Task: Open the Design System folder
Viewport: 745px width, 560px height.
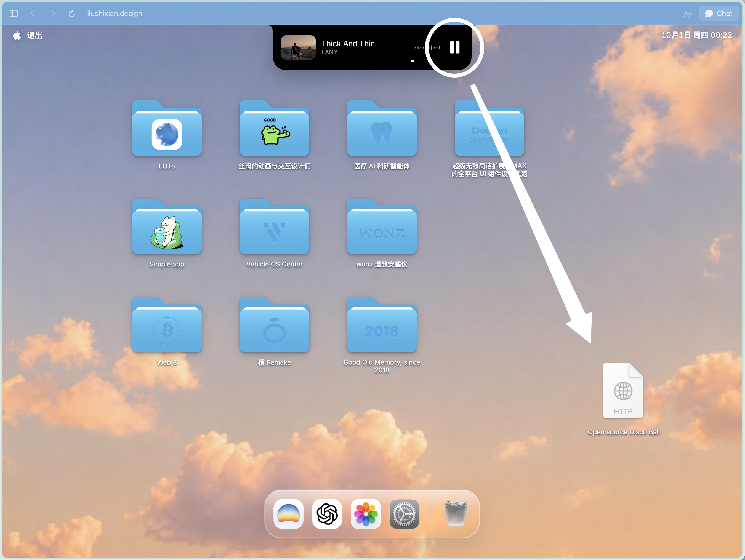Action: tap(489, 129)
